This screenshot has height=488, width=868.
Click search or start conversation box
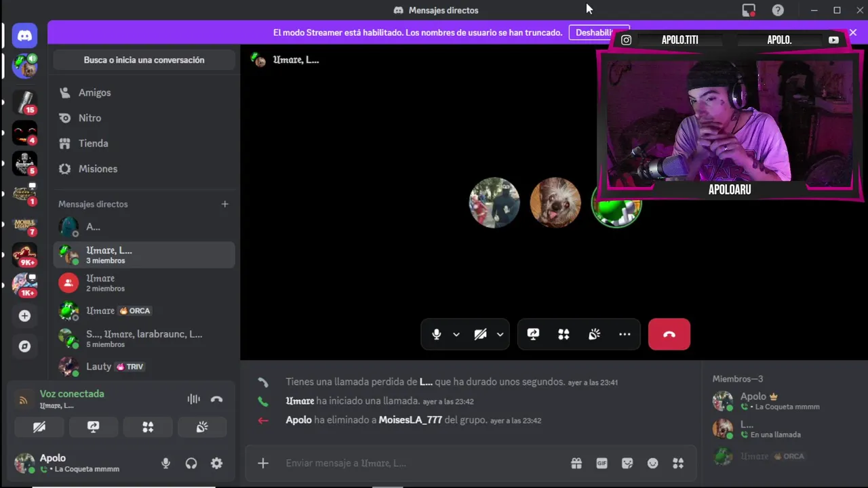(x=144, y=60)
